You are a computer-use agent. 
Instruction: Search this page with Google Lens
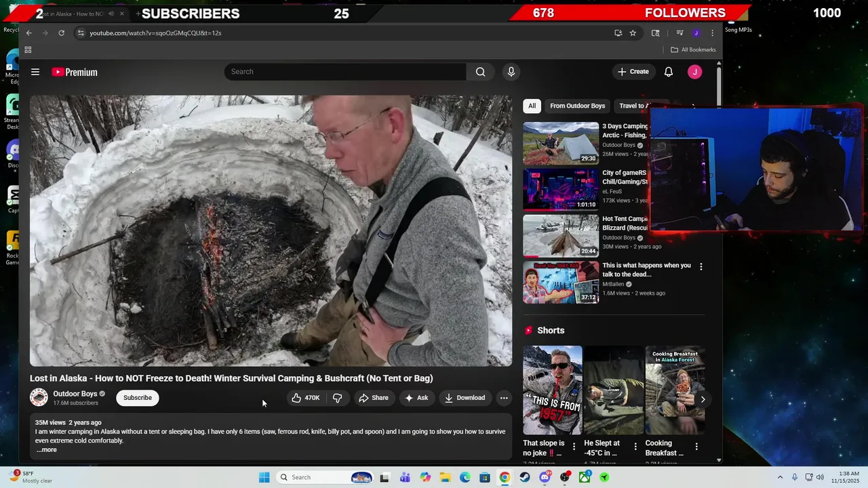coord(655,33)
